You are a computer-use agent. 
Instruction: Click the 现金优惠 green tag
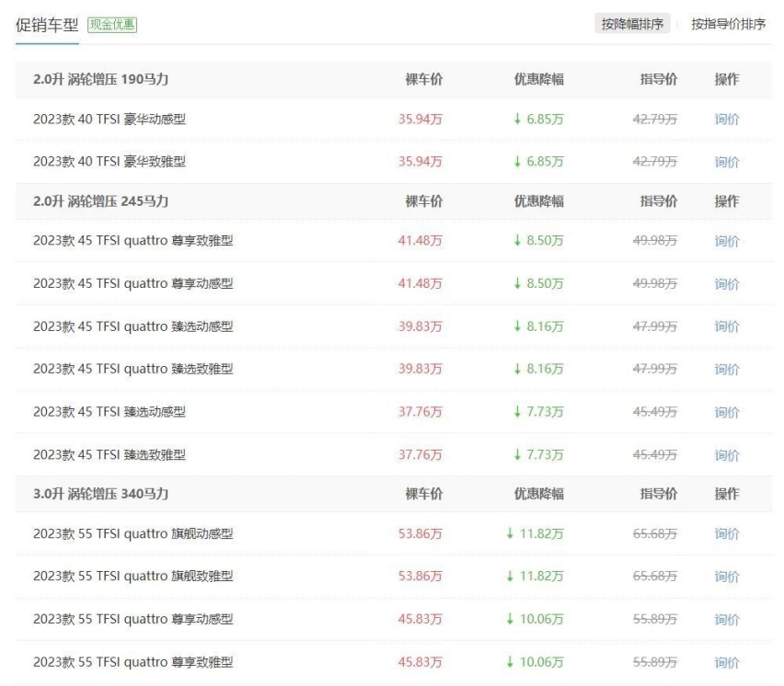click(x=112, y=25)
